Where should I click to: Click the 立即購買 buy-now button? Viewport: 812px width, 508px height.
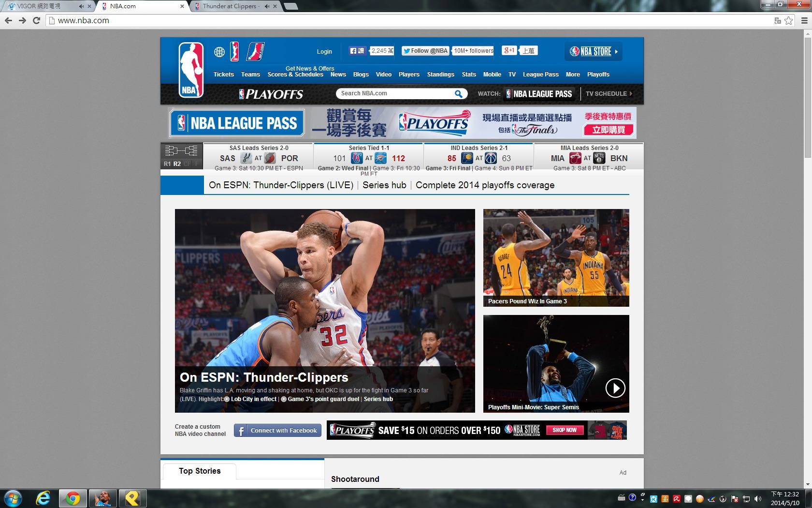click(x=609, y=130)
